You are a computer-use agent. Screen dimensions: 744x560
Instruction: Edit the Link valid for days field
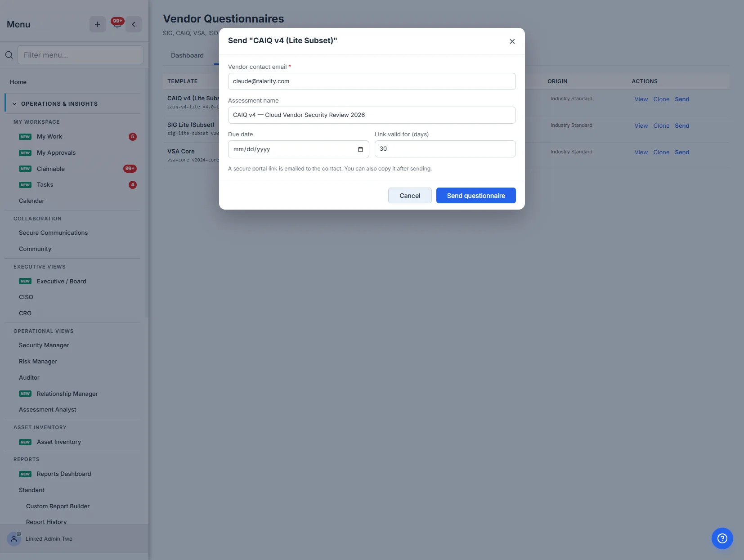445,149
